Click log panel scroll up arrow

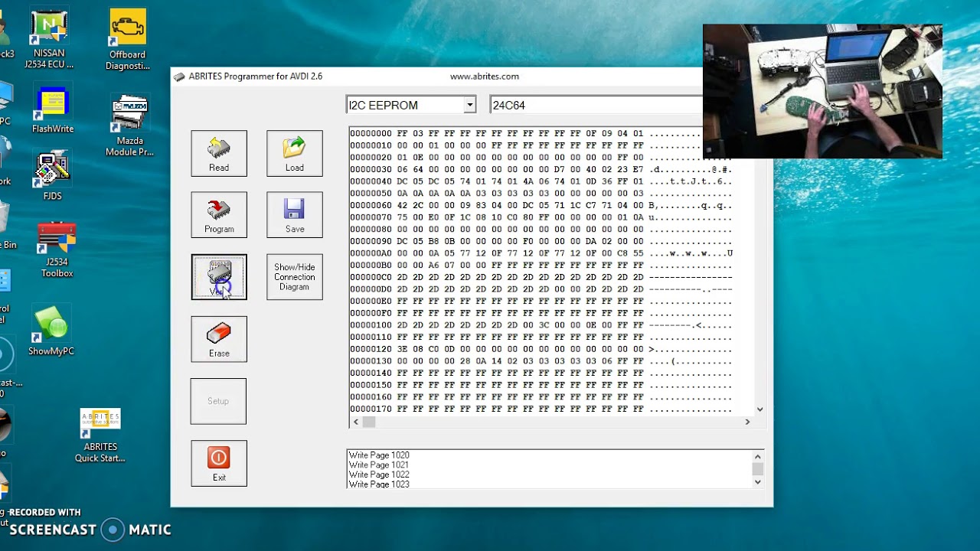point(758,456)
